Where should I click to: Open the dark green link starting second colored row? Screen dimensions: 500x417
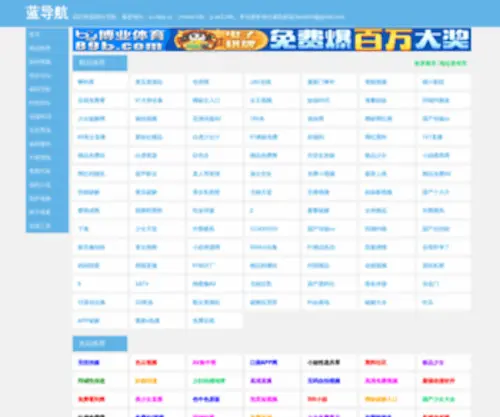click(x=91, y=381)
